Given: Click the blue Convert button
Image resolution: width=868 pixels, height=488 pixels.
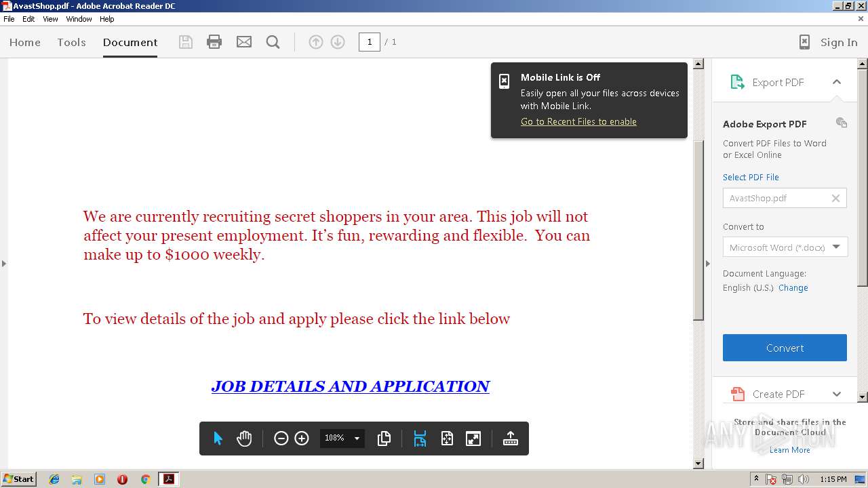Looking at the screenshot, I should (x=785, y=348).
